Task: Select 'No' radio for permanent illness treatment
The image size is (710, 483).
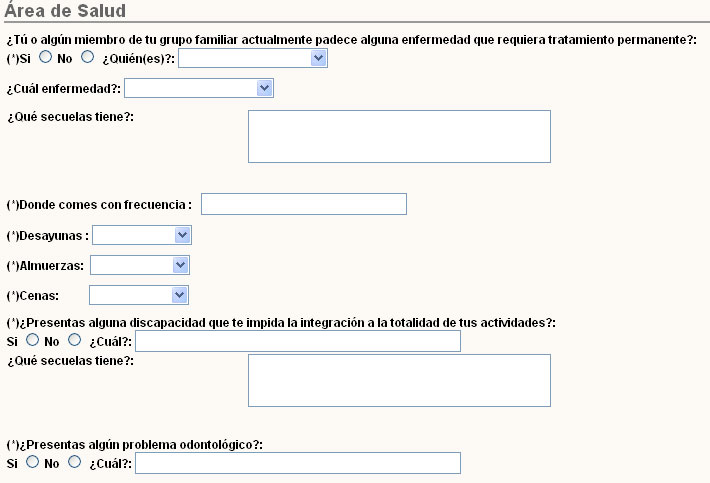Action: click(x=87, y=57)
